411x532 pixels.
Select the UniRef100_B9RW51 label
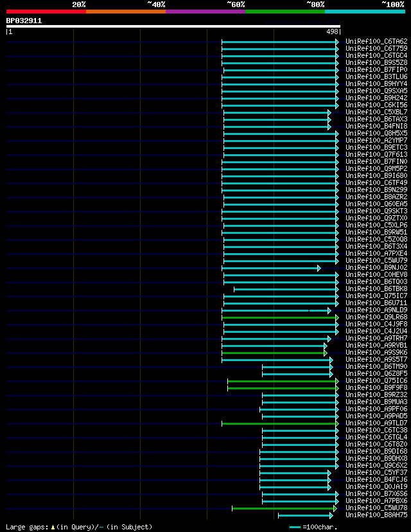376,233
